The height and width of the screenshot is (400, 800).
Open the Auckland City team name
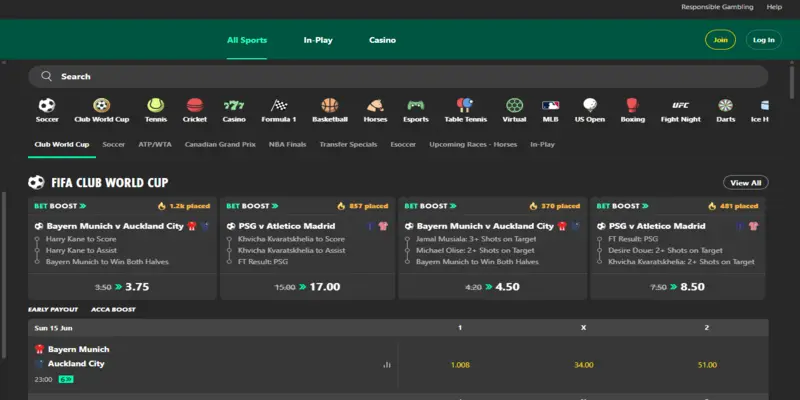click(76, 364)
